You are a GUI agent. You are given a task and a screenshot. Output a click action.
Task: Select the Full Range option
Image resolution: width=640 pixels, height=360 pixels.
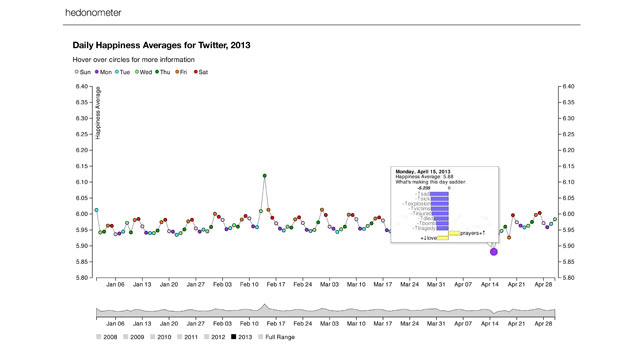276,337
